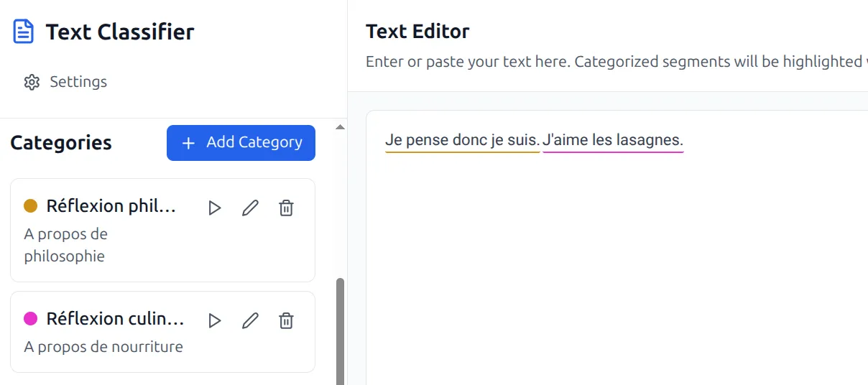This screenshot has height=385, width=868.
Task: Run the Réflexion phil… category play icon
Action: [214, 208]
